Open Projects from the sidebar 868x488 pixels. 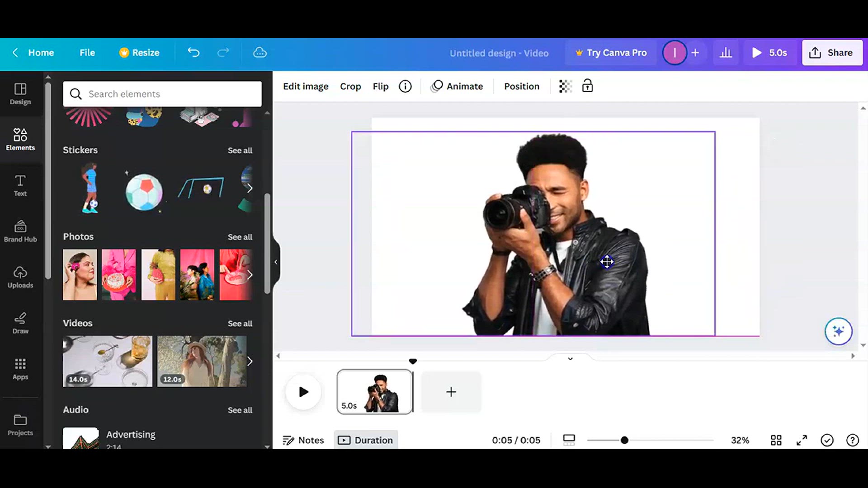(20, 425)
